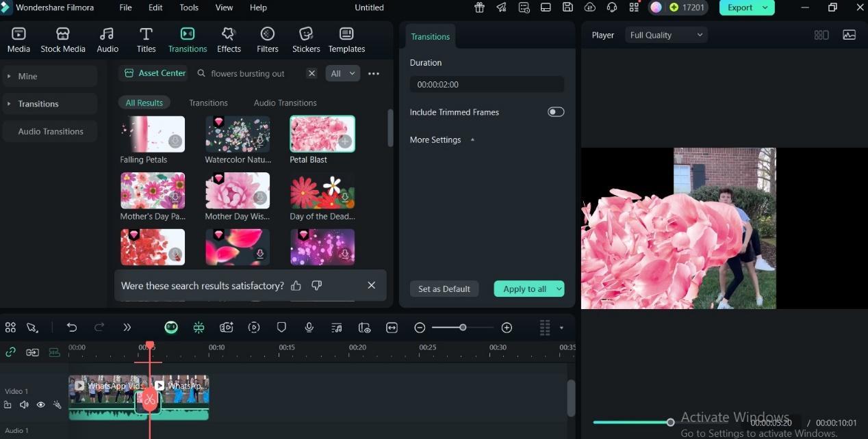Image resolution: width=868 pixels, height=439 pixels.
Task: Open the snapshot image icon in Player
Action: 849,35
